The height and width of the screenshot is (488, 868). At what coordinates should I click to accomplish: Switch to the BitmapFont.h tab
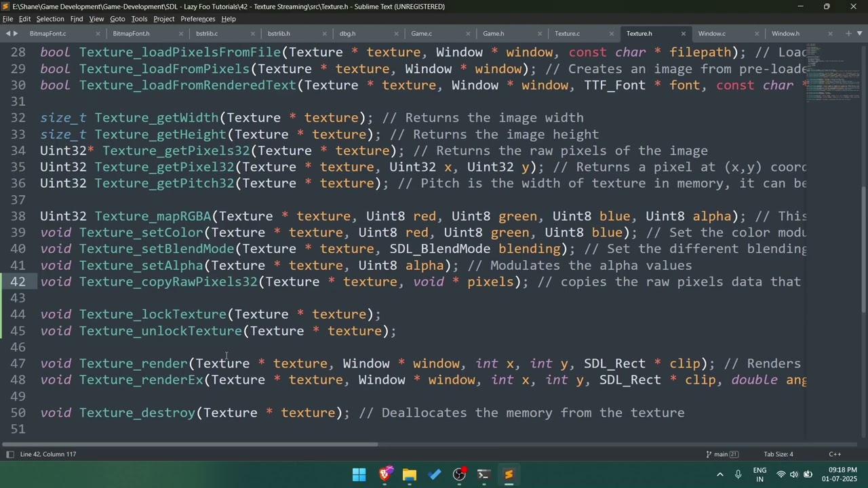tap(131, 33)
